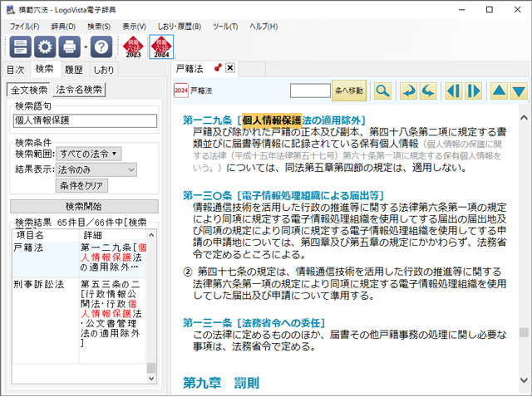Switch to the 検索 tab

pyautogui.click(x=45, y=69)
